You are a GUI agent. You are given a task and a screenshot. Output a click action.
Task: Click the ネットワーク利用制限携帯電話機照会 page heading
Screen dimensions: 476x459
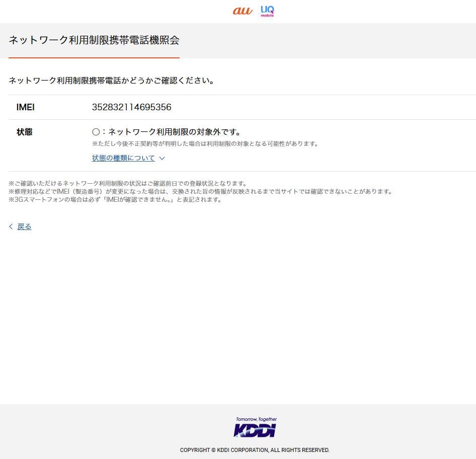pyautogui.click(x=94, y=40)
